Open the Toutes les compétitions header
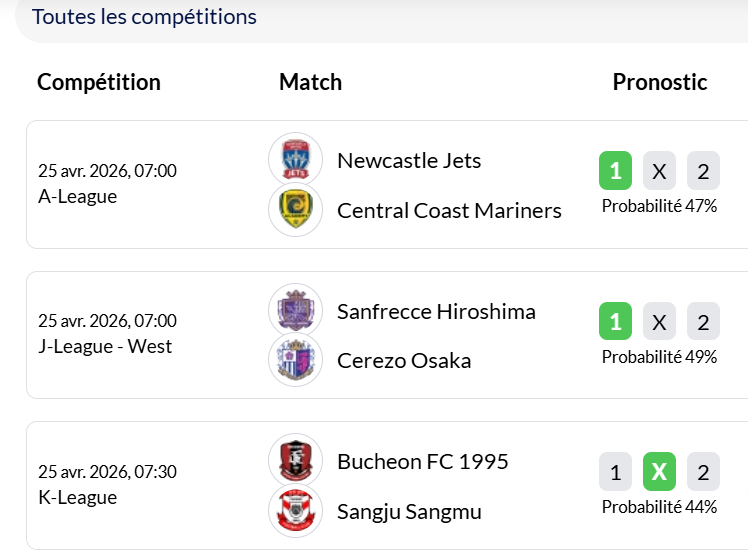 pos(144,17)
